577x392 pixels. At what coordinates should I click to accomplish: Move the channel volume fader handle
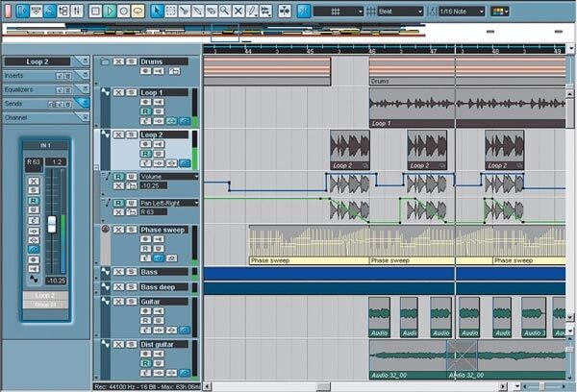52,224
